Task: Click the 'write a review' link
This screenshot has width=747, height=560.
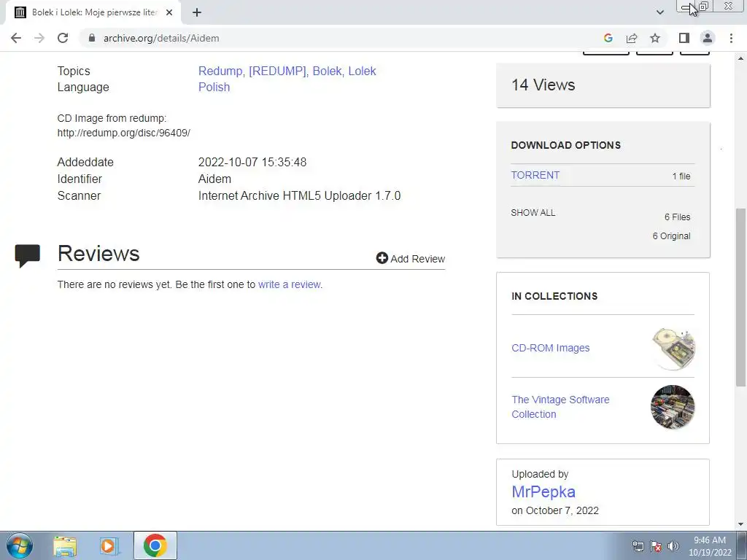Action: pos(289,284)
